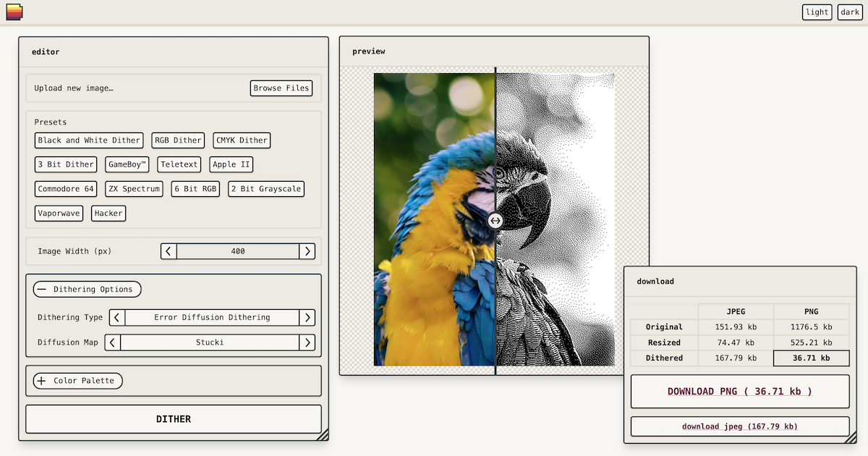Apply the 2 Bit Grayscale preset
The image size is (868, 456).
[265, 189]
